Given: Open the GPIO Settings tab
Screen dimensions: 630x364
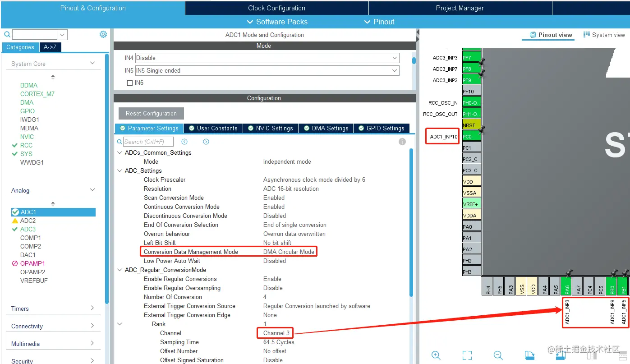Looking at the screenshot, I should point(382,129).
